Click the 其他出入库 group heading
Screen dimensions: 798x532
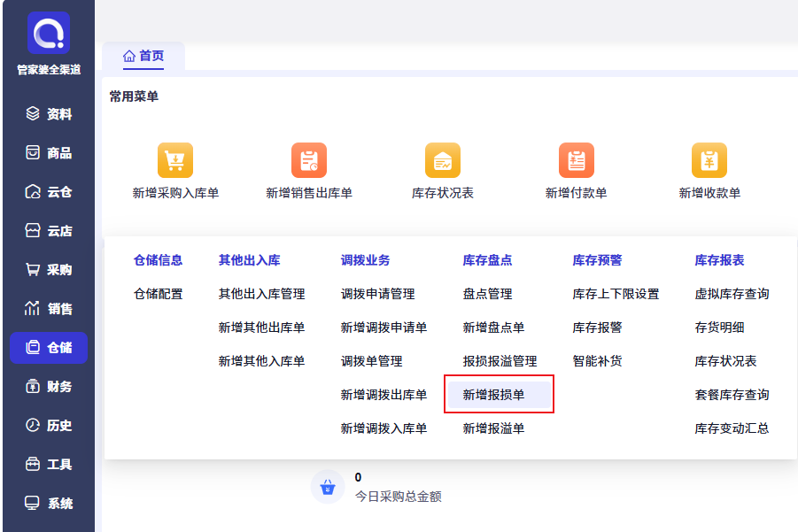[250, 260]
